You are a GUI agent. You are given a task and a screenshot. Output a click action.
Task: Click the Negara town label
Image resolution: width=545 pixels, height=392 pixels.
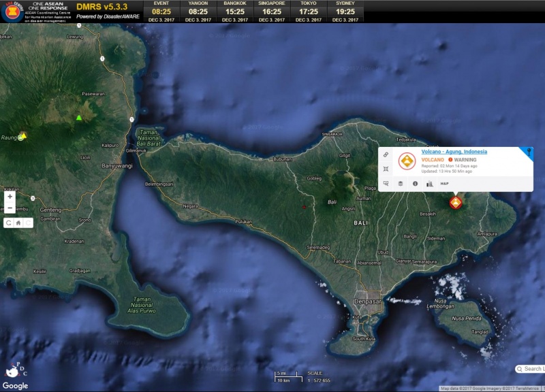click(191, 206)
